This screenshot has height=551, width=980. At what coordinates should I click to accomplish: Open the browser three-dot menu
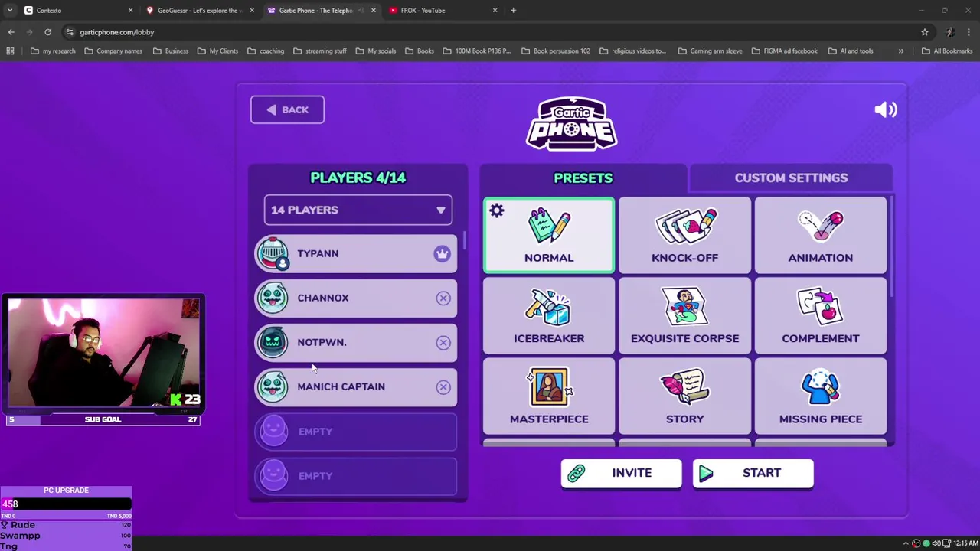(969, 32)
